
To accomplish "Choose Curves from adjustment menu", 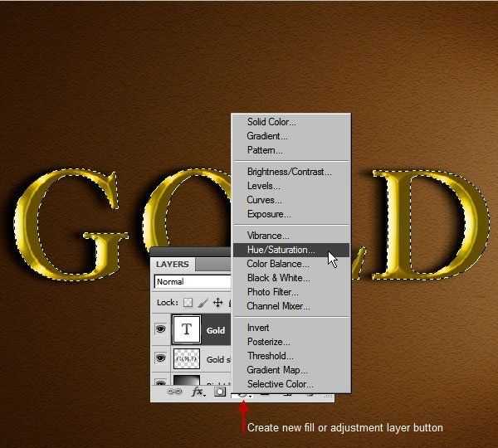I will (x=264, y=200).
